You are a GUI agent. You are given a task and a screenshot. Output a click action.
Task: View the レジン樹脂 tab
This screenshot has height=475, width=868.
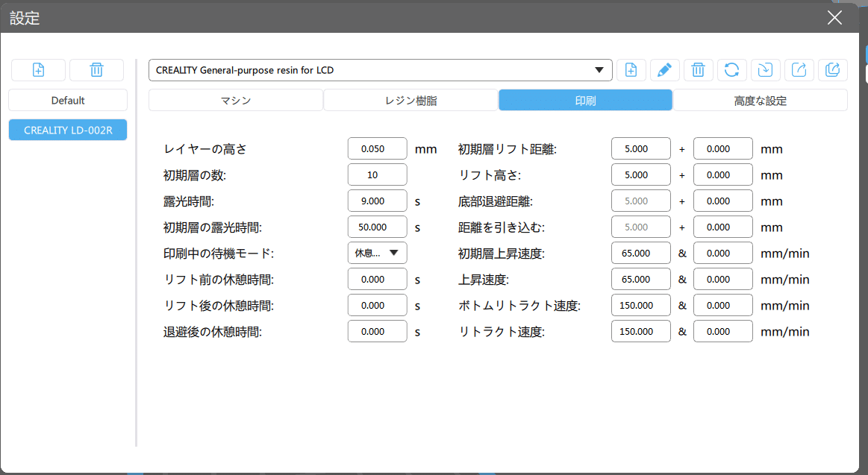coord(410,99)
